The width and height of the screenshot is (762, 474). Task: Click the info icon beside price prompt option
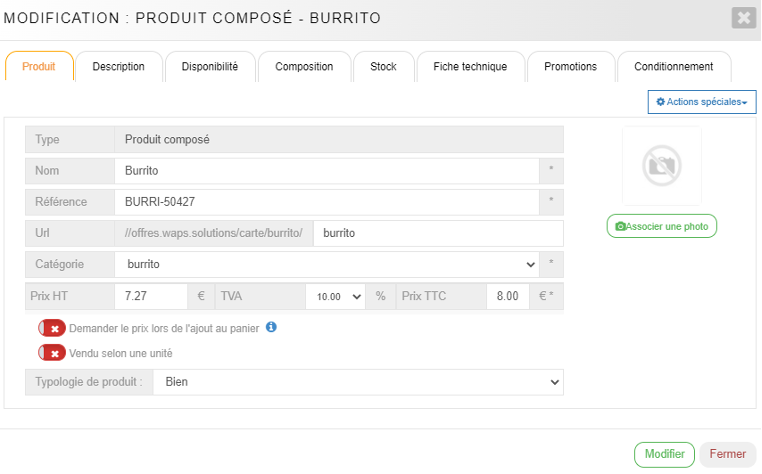(271, 327)
